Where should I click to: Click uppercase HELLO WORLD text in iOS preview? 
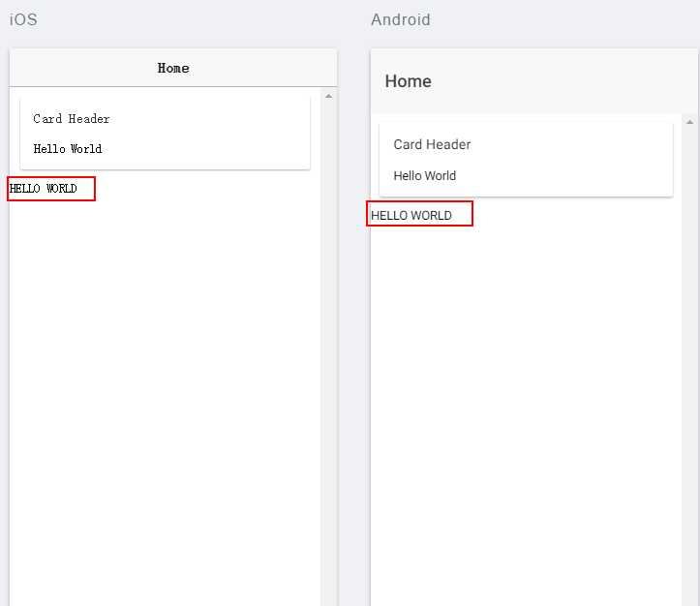[x=43, y=189]
